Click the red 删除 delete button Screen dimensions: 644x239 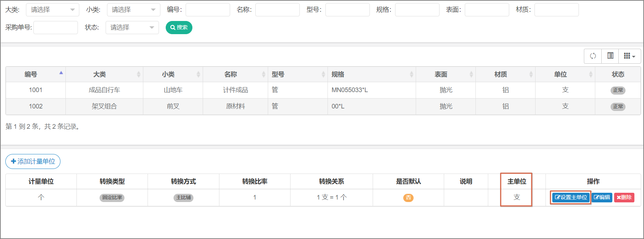[624, 197]
